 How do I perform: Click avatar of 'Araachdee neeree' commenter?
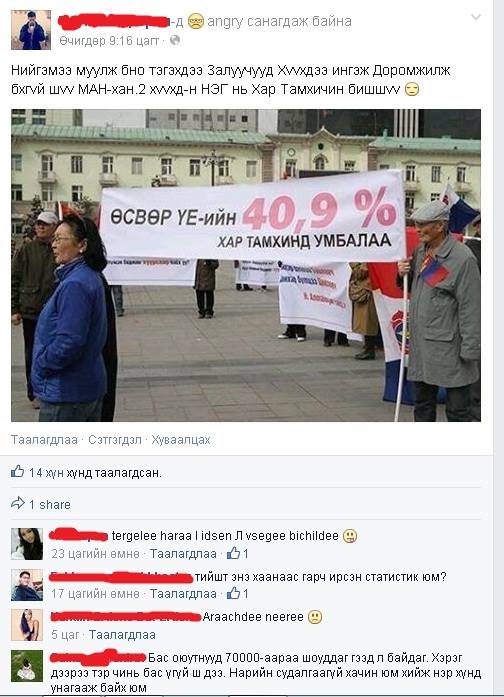[27, 625]
